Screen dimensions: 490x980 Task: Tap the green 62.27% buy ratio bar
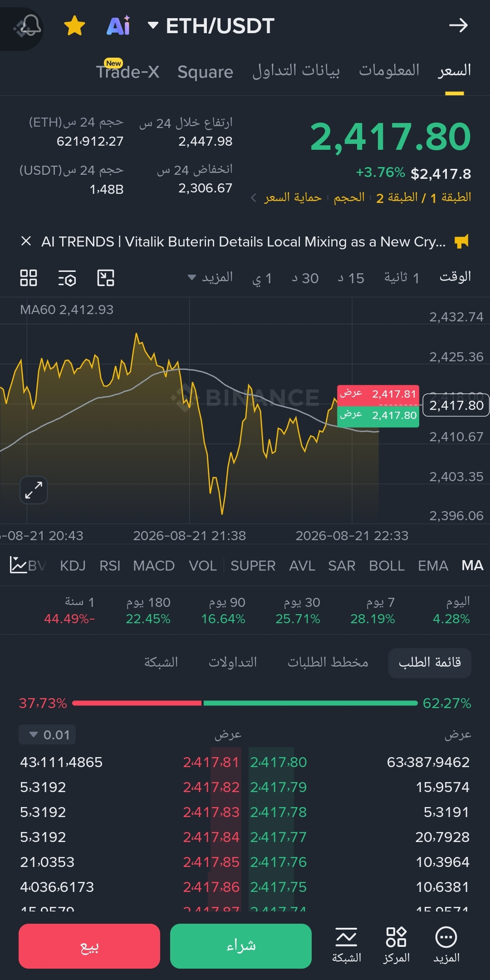tap(310, 703)
